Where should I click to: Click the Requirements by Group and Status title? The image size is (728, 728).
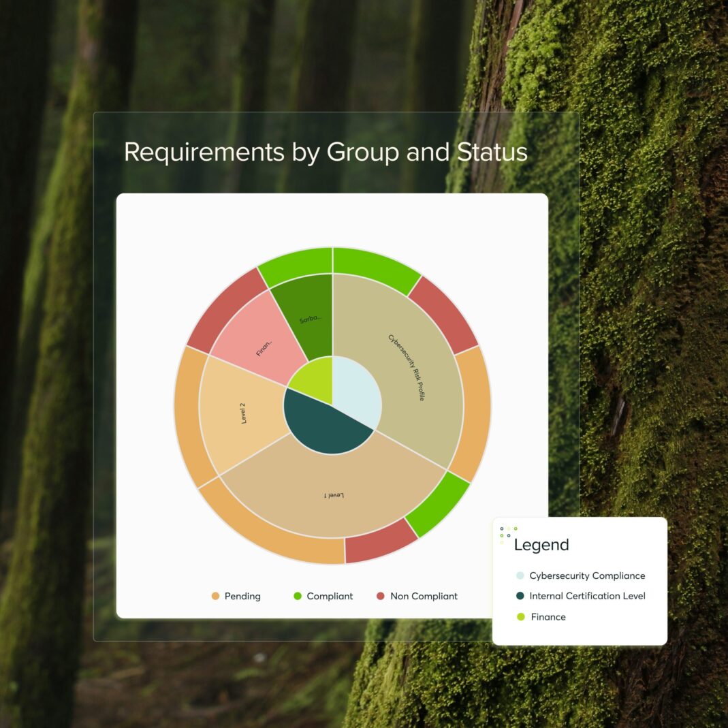[326, 152]
